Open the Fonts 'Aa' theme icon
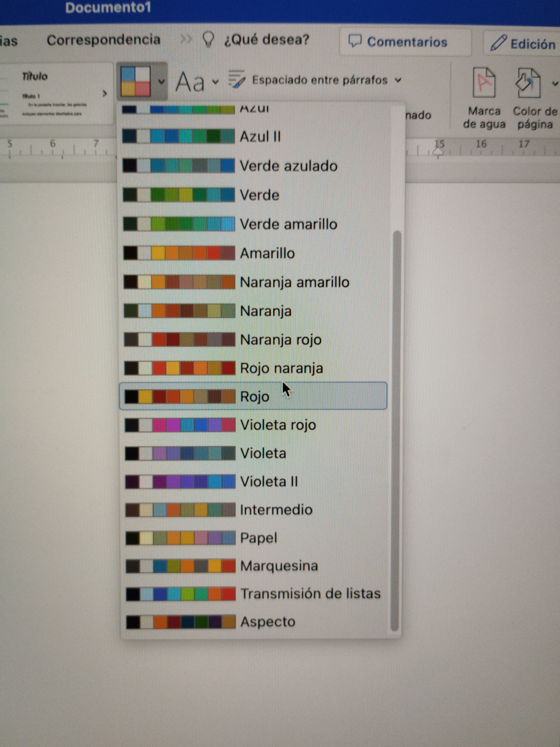Viewport: 560px width, 747px height. [x=190, y=82]
